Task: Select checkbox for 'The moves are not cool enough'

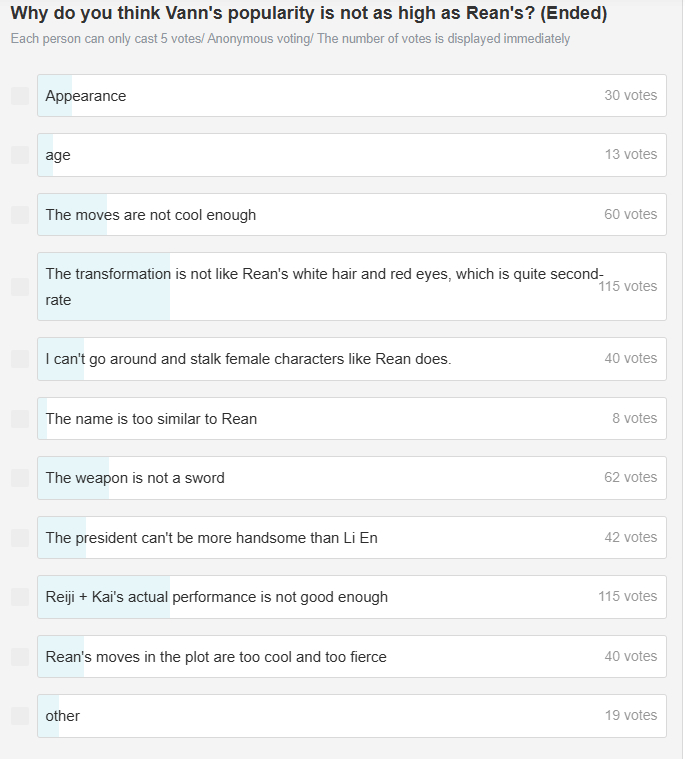Action: tap(20, 215)
